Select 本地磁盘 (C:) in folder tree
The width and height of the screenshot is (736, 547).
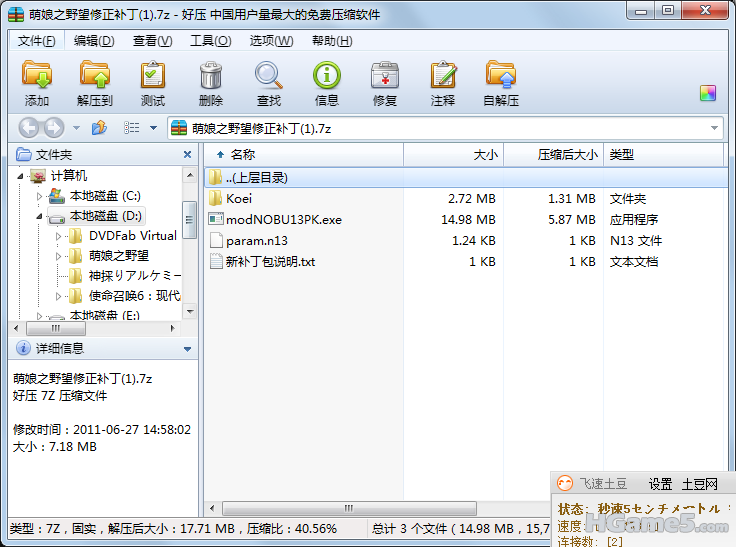point(105,196)
